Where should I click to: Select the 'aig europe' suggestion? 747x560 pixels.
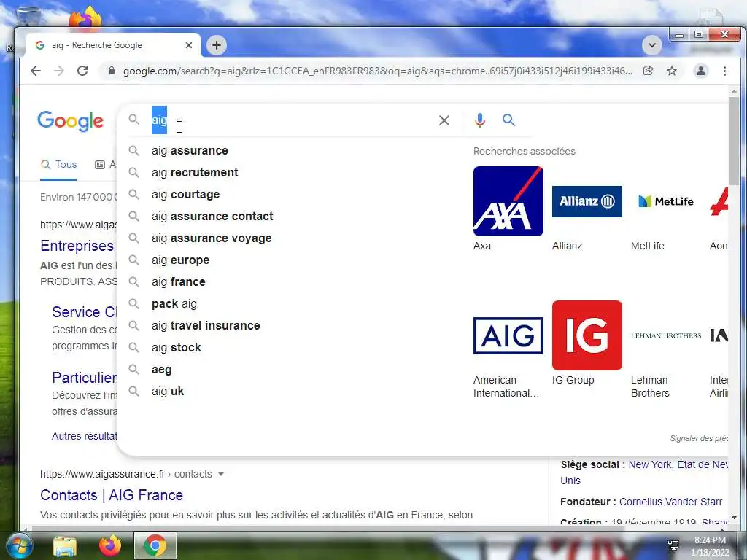(290, 260)
